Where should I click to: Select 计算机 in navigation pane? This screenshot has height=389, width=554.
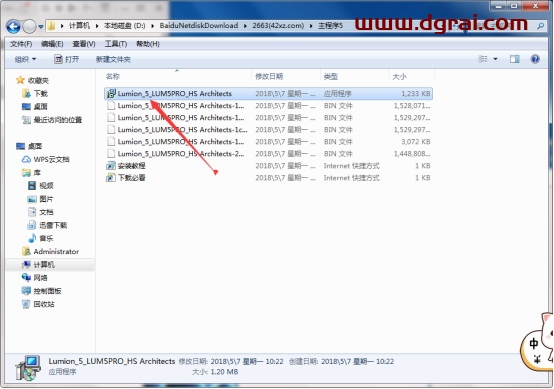[x=38, y=265]
